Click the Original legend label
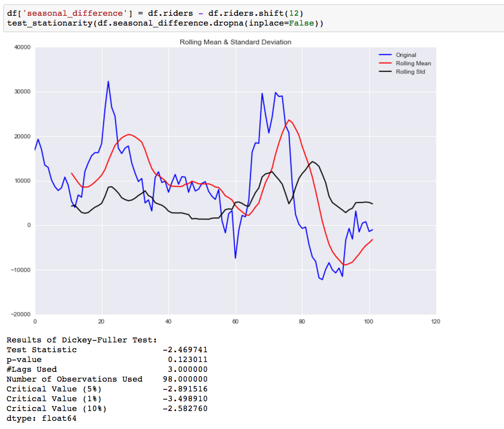 [x=405, y=55]
